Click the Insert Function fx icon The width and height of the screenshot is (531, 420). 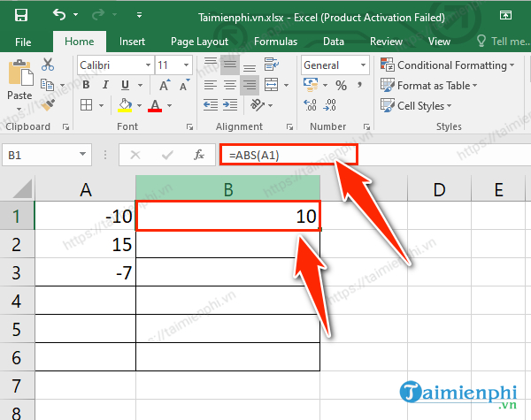pyautogui.click(x=200, y=155)
